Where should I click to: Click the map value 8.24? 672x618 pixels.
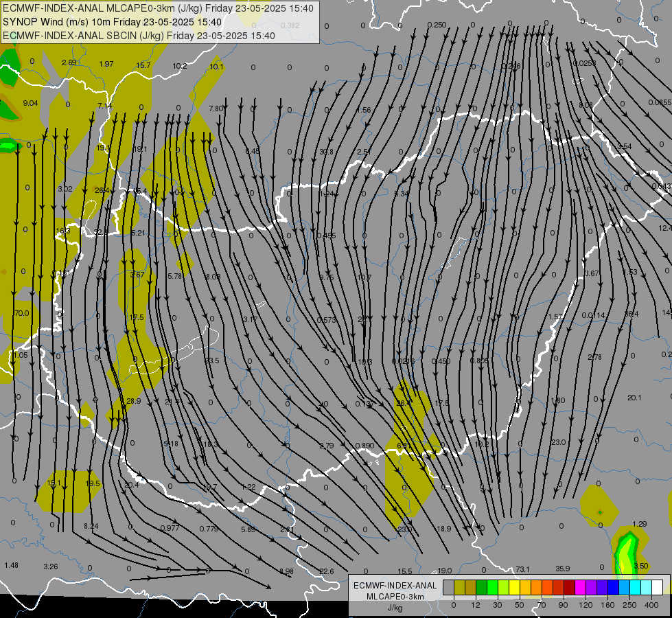click(x=91, y=526)
